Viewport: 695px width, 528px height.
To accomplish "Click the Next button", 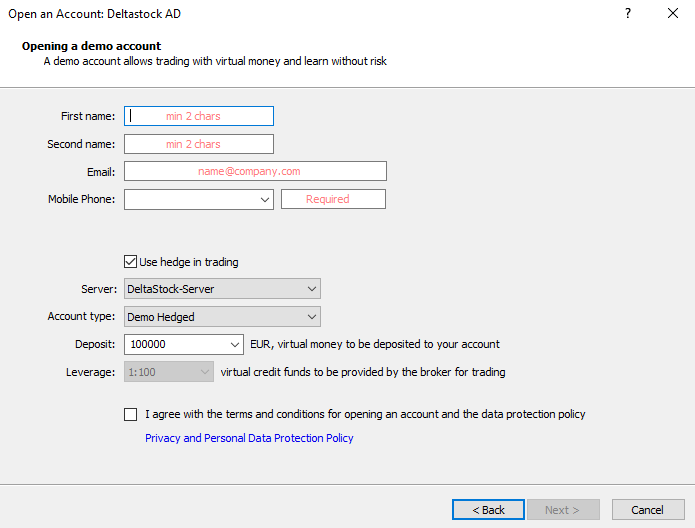I will point(562,510).
